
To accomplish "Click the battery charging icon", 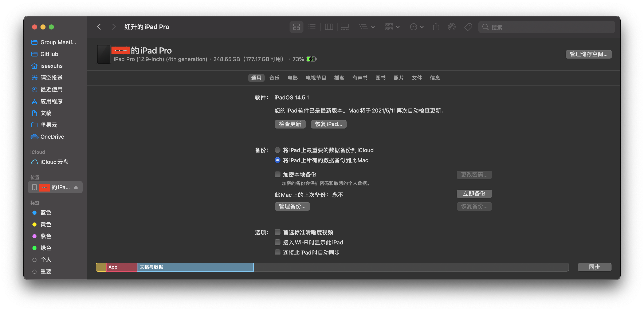I will point(311,59).
